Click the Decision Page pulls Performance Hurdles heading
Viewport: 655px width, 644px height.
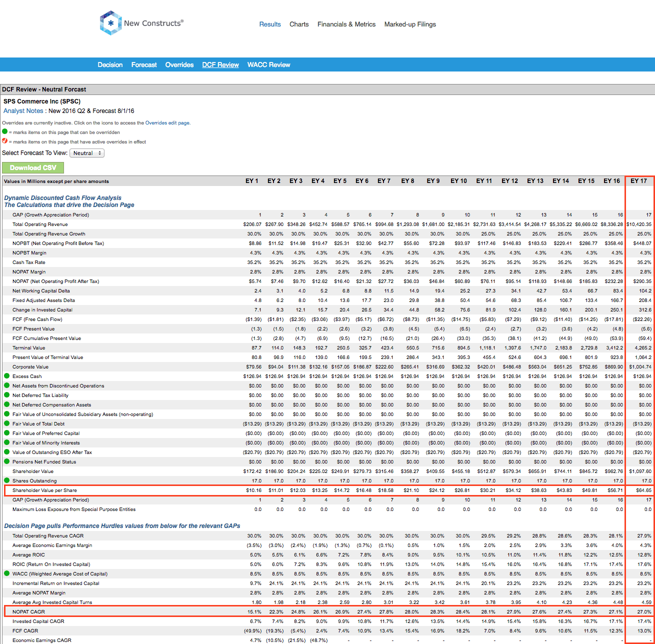point(122,526)
